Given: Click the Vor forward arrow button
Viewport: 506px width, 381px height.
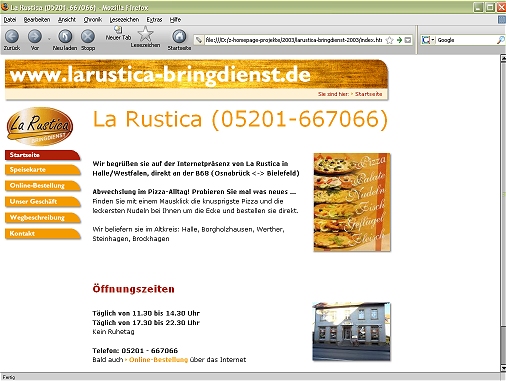Looking at the screenshot, I should [x=35, y=36].
